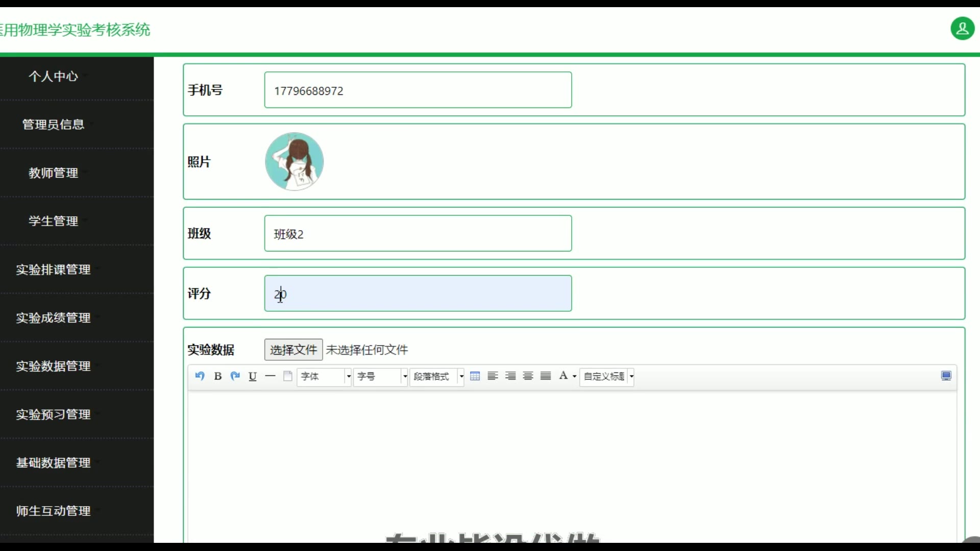980x551 pixels.
Task: Toggle bold formatting in editor
Action: click(218, 376)
